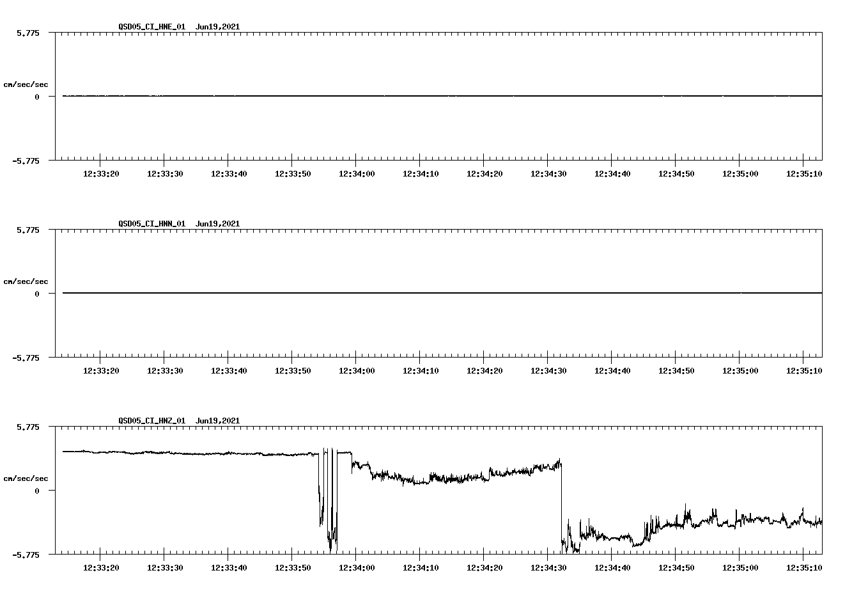This screenshot has height=591, width=868.
Task: Click the zero label on HNZ axis
Action: coord(37,491)
